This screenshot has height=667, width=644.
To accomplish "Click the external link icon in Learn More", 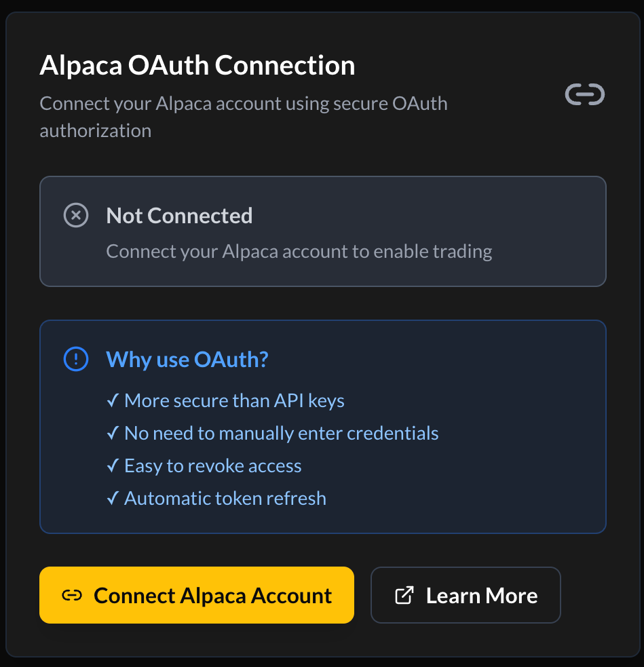I will pos(404,594).
